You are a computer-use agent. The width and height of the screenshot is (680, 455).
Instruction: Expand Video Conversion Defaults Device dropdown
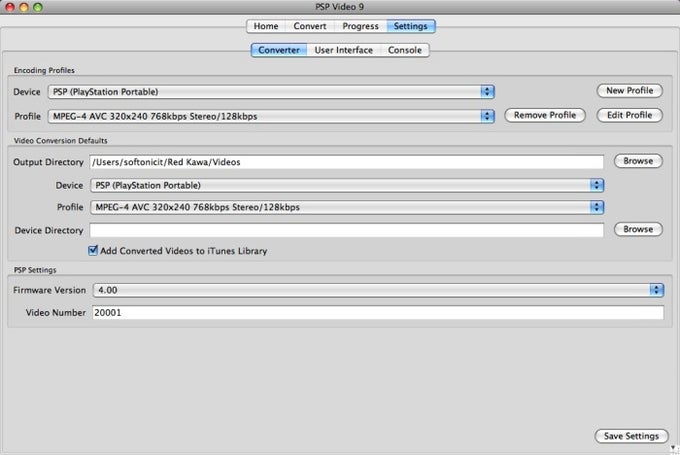pyautogui.click(x=347, y=185)
